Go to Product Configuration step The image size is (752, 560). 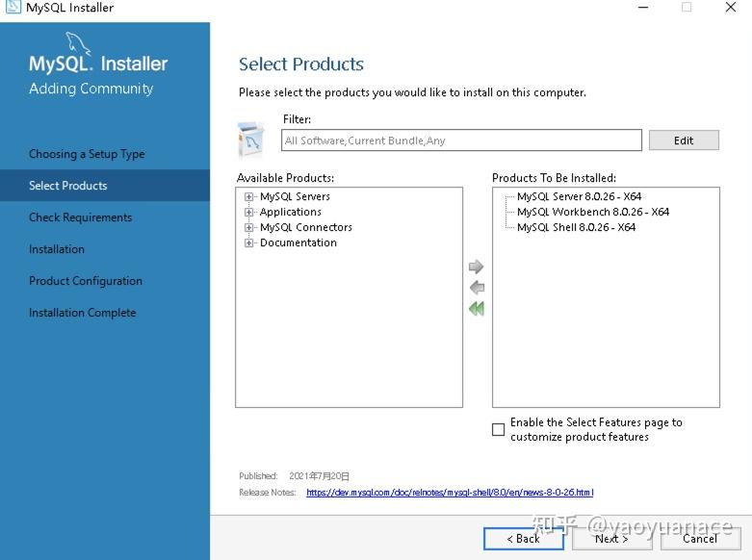point(86,280)
